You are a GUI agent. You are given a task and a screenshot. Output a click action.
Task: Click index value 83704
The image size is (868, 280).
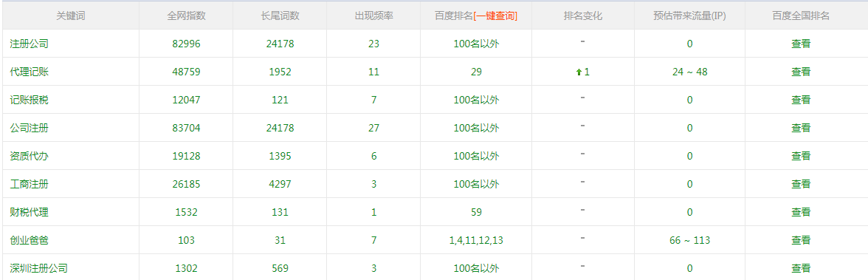[186, 128]
